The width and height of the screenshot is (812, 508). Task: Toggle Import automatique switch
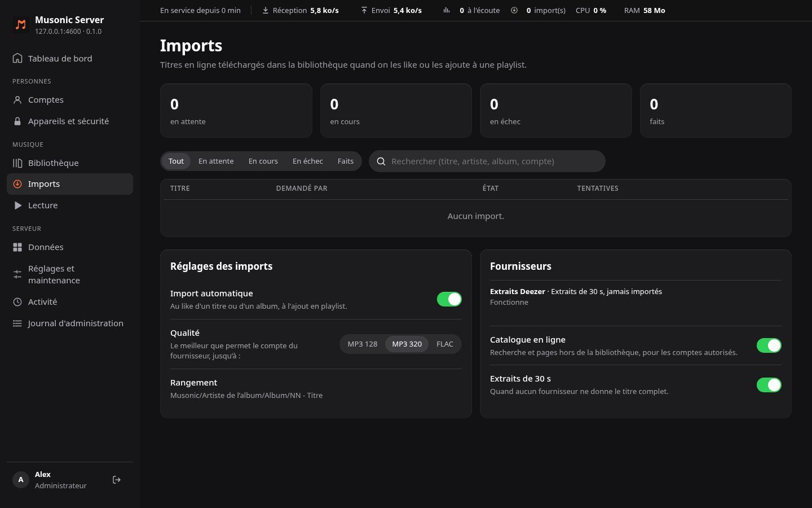pyautogui.click(x=449, y=299)
